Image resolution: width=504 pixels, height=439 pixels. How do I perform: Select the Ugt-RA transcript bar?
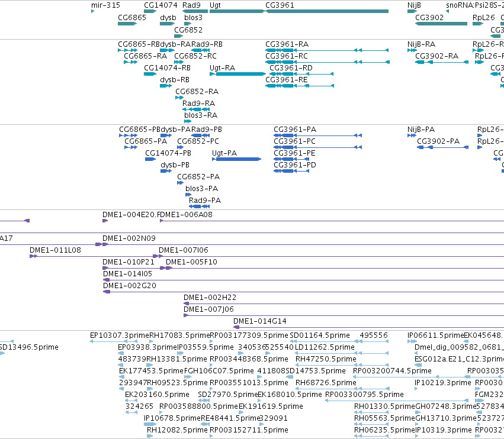(x=237, y=74)
